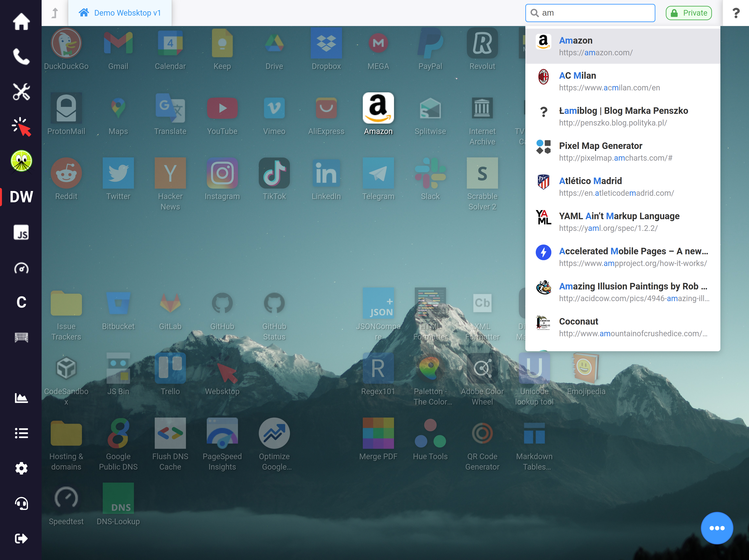Click the logout icon in the sidebar
Screen dimensions: 749x560
pos(21,538)
